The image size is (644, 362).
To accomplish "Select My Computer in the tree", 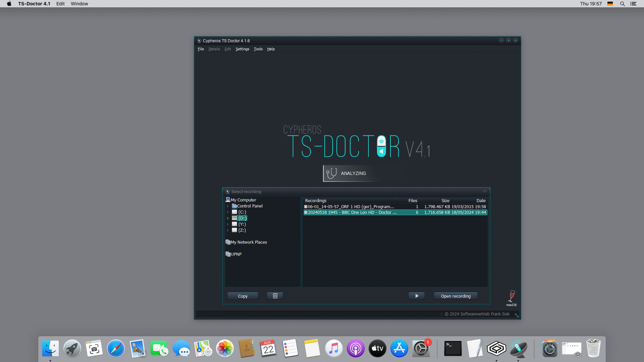I will click(x=241, y=200).
